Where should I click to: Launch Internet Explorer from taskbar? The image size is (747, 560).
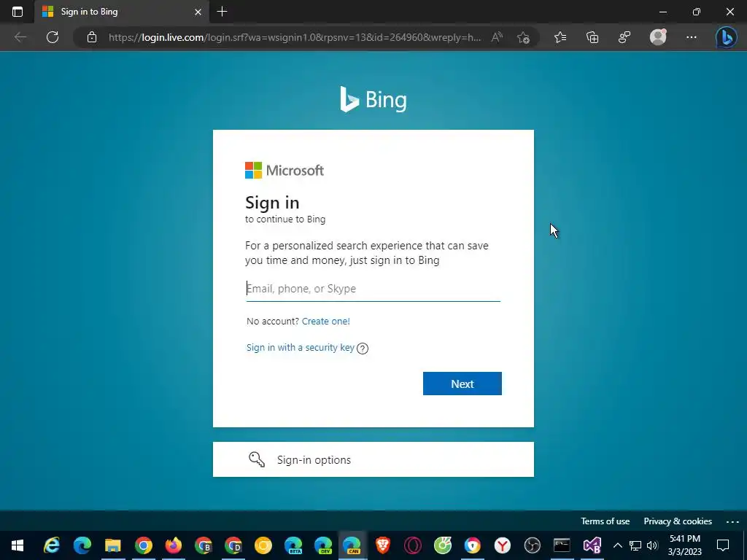point(52,545)
